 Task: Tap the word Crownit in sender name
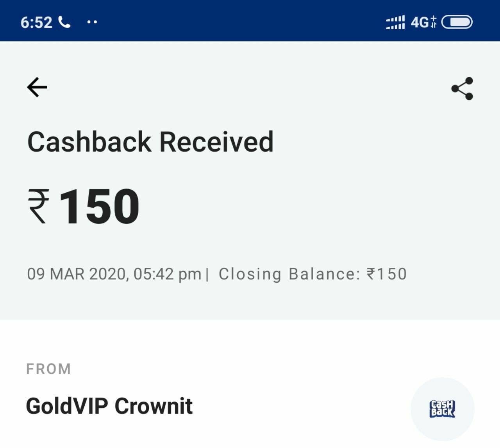click(154, 406)
